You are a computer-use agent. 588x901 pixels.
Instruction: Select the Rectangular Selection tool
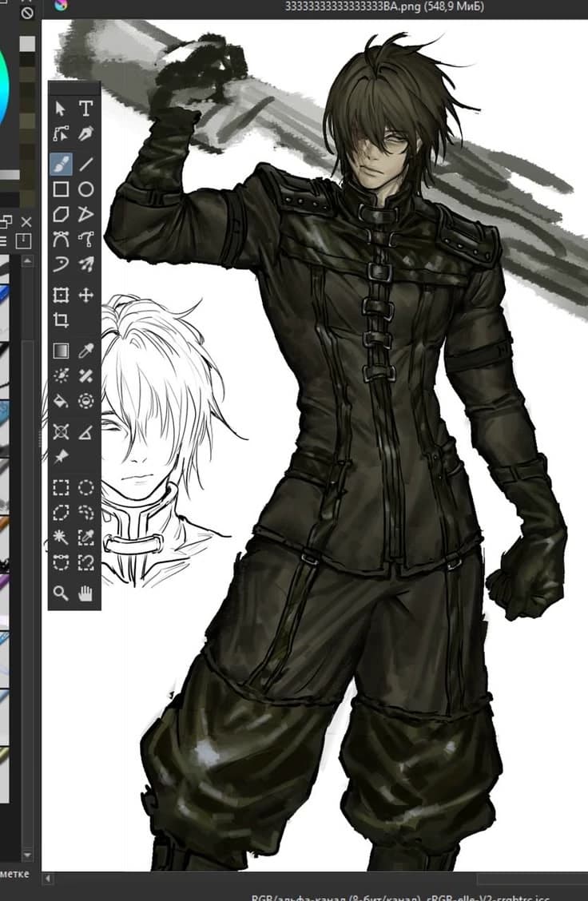coord(61,488)
